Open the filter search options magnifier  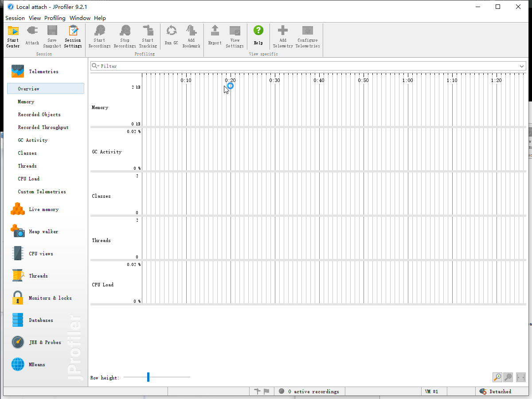click(x=95, y=66)
